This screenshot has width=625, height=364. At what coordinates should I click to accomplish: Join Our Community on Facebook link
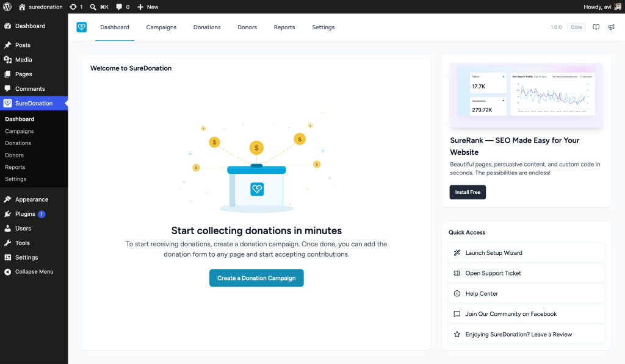pos(526,314)
